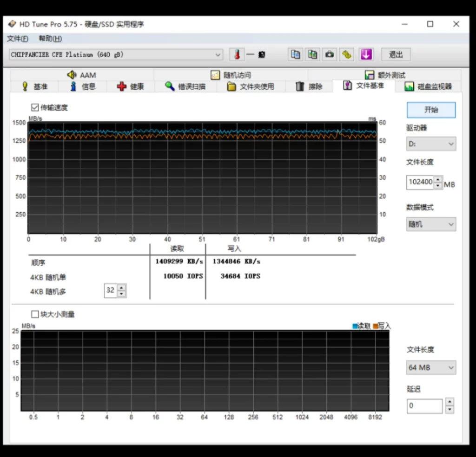Click the 4KB 随机多 queue depth field
The width and height of the screenshot is (476, 457).
pos(111,291)
